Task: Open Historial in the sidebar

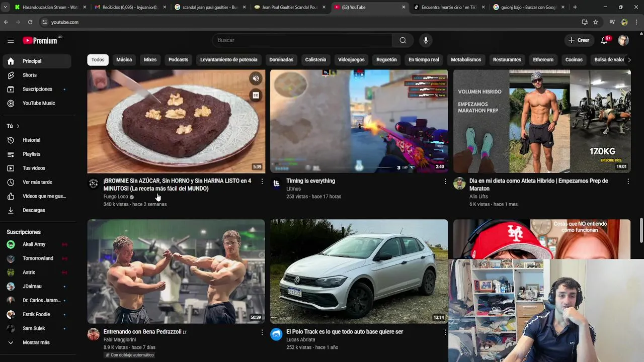Action: pos(37,140)
